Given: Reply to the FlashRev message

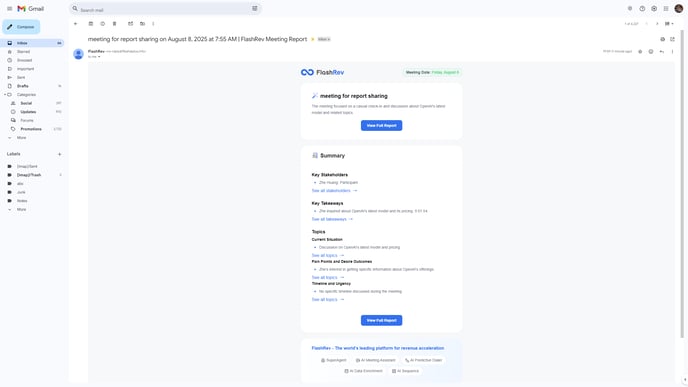Looking at the screenshot, I should tap(662, 52).
